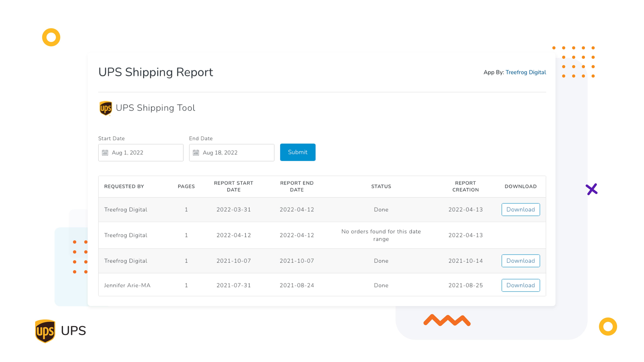644x362 pixels.
Task: Click the End Date label
Action: 201,138
